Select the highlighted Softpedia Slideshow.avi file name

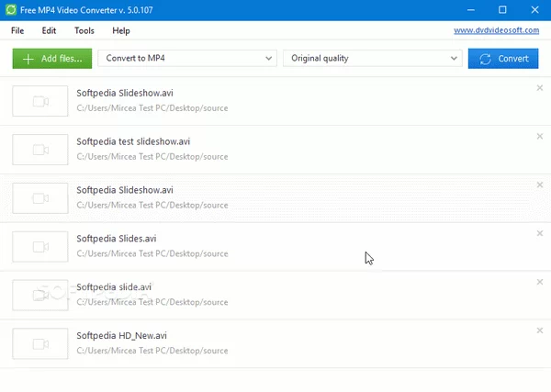click(125, 190)
